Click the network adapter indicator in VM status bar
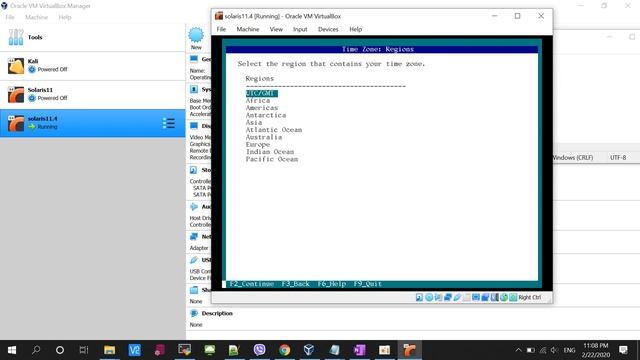Viewport: 640px width, 360px height. [x=448, y=297]
